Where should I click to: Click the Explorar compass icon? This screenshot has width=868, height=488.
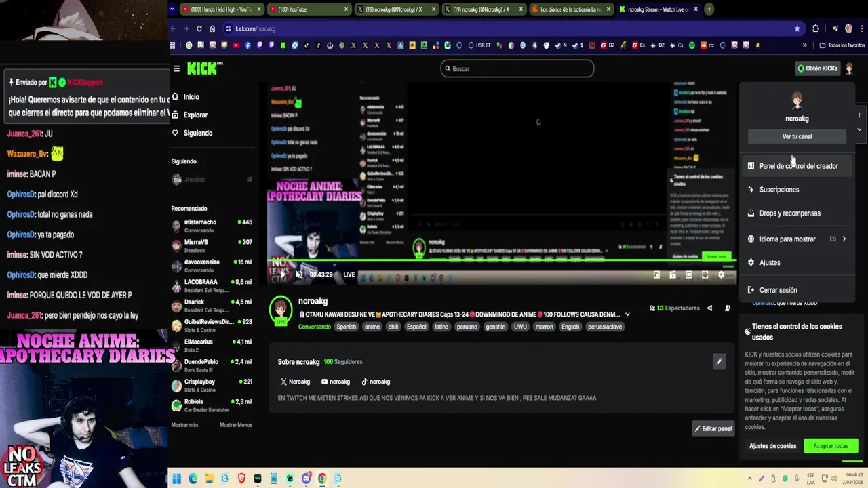175,115
